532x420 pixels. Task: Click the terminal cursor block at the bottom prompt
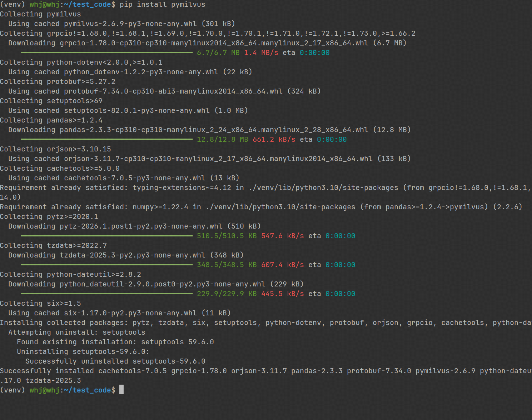pos(121,390)
